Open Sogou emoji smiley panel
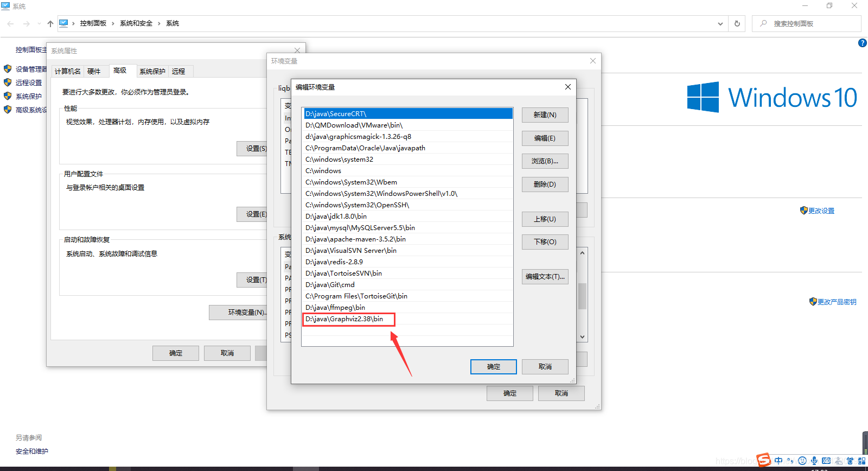The image size is (868, 471). (802, 461)
